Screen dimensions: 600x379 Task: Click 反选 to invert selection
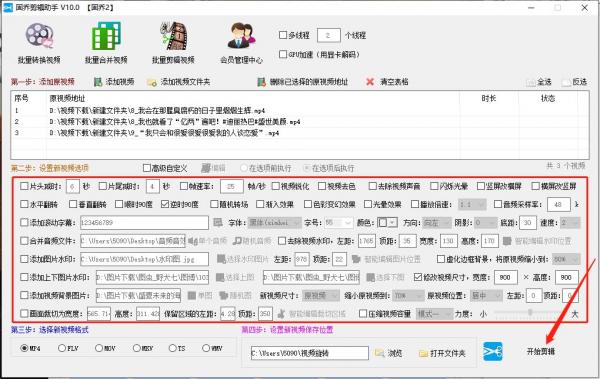pos(574,82)
